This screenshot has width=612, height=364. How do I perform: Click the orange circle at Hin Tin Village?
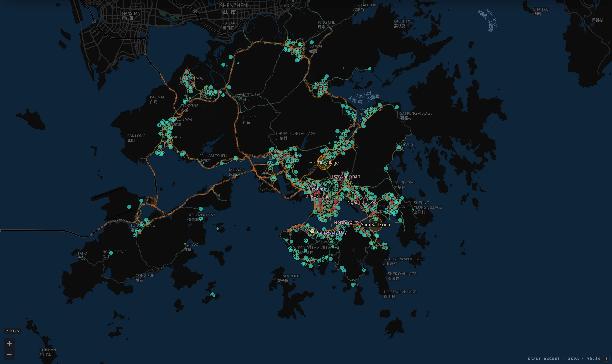click(324, 162)
